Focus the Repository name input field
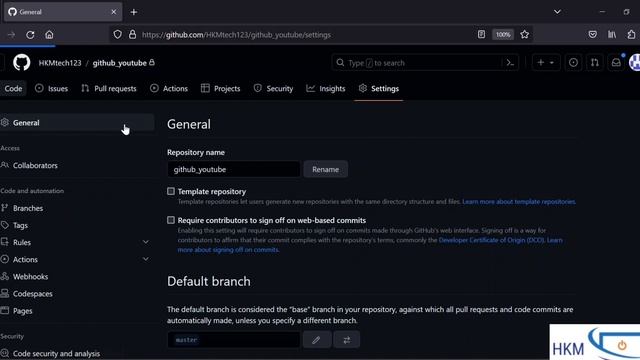 point(233,169)
